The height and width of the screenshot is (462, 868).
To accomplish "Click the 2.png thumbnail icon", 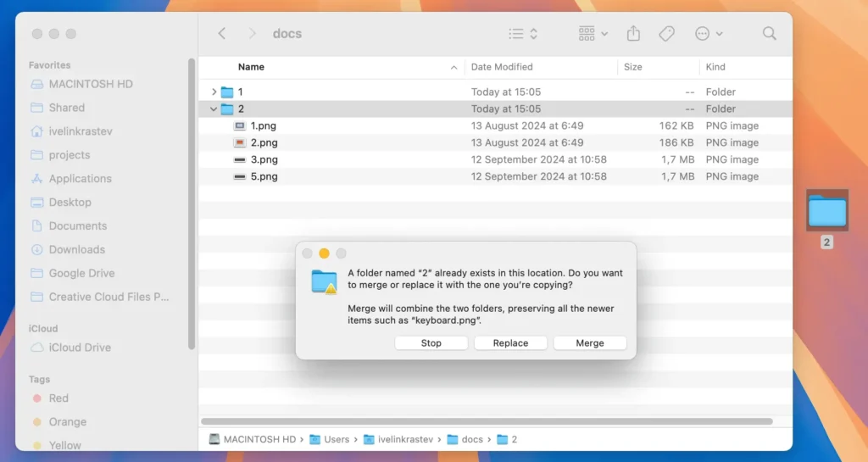I will (x=239, y=142).
